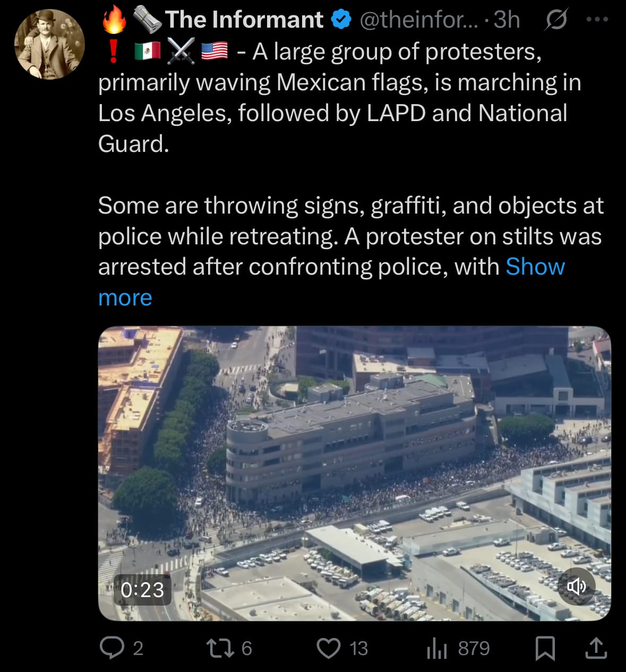
Task: Play the aerial protest video
Action: pyautogui.click(x=354, y=473)
